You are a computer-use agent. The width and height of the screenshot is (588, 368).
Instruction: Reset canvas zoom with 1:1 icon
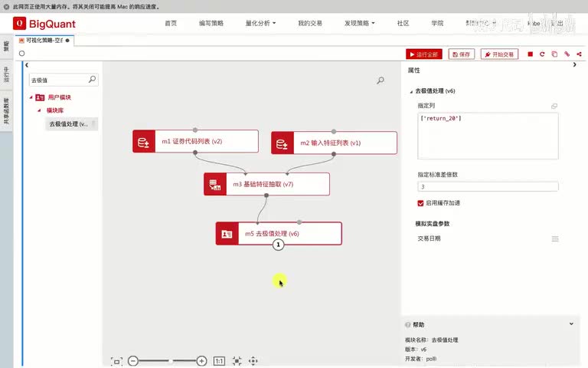pyautogui.click(x=219, y=361)
